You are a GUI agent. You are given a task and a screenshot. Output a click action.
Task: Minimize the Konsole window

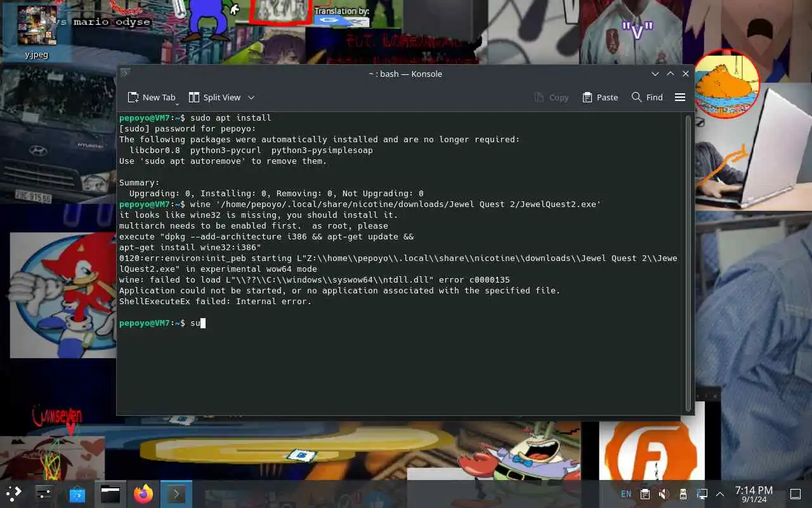pyautogui.click(x=655, y=74)
